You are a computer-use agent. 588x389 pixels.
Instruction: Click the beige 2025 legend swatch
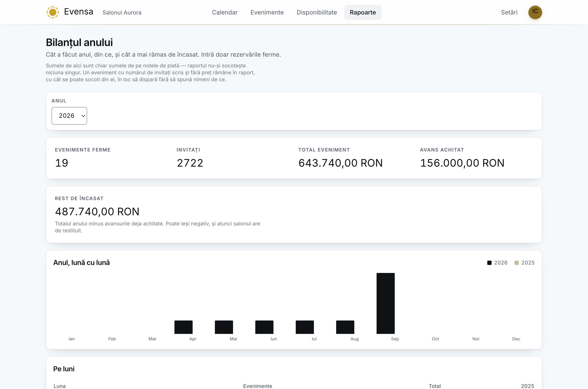[516, 263]
